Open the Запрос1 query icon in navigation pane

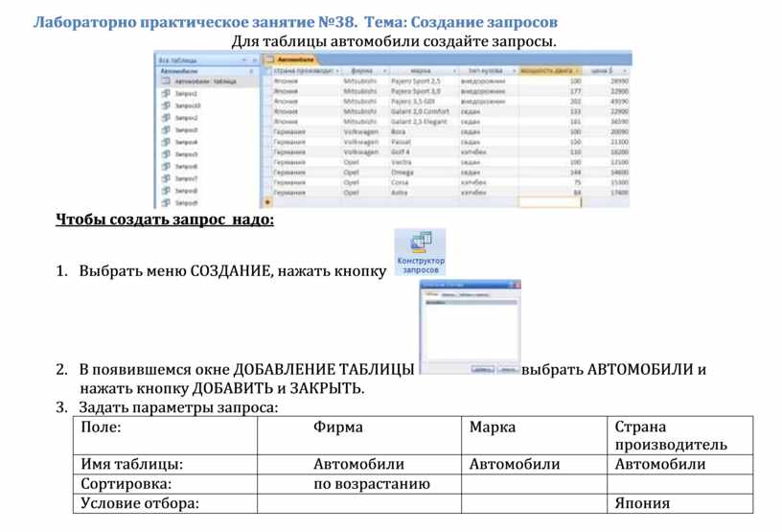point(166,94)
